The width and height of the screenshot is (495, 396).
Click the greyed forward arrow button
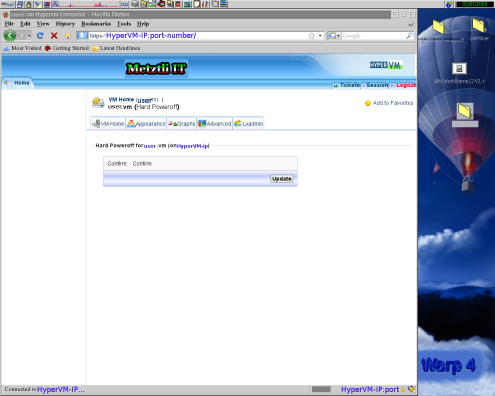tap(22, 36)
